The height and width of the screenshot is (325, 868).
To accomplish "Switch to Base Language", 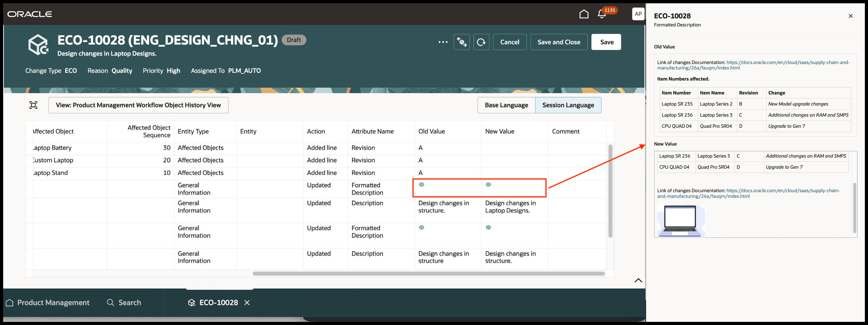I will (x=506, y=105).
